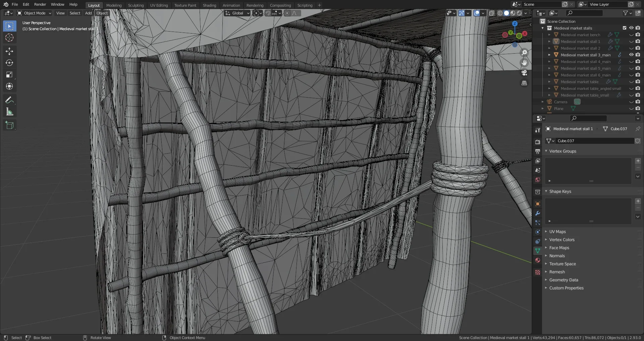Switch to the Sculpting workspace tab

click(136, 5)
